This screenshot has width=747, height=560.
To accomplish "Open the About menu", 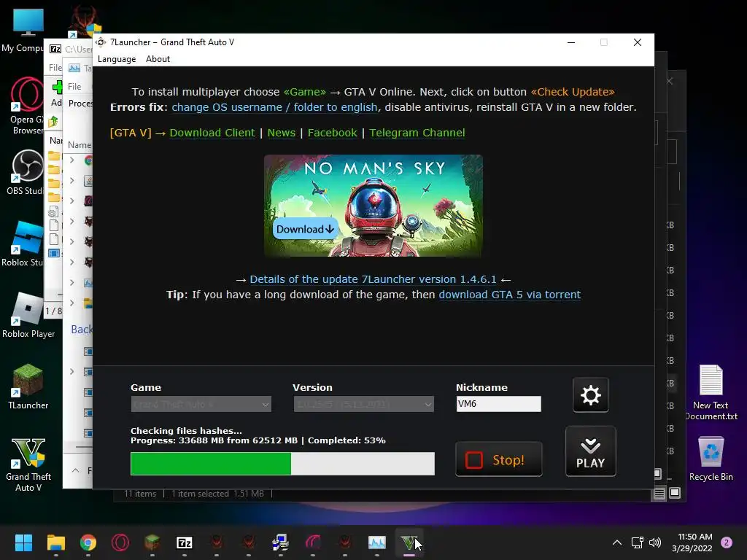I will click(158, 59).
